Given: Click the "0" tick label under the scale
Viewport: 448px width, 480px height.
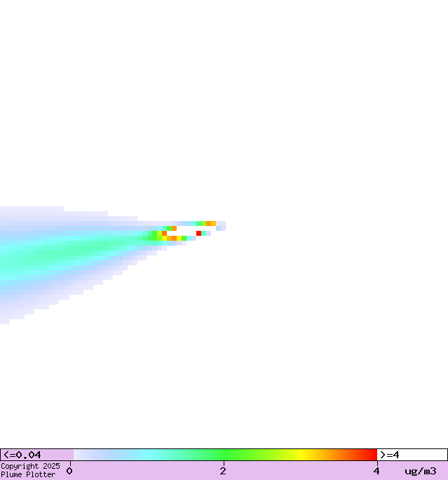Looking at the screenshot, I should pos(69,471).
